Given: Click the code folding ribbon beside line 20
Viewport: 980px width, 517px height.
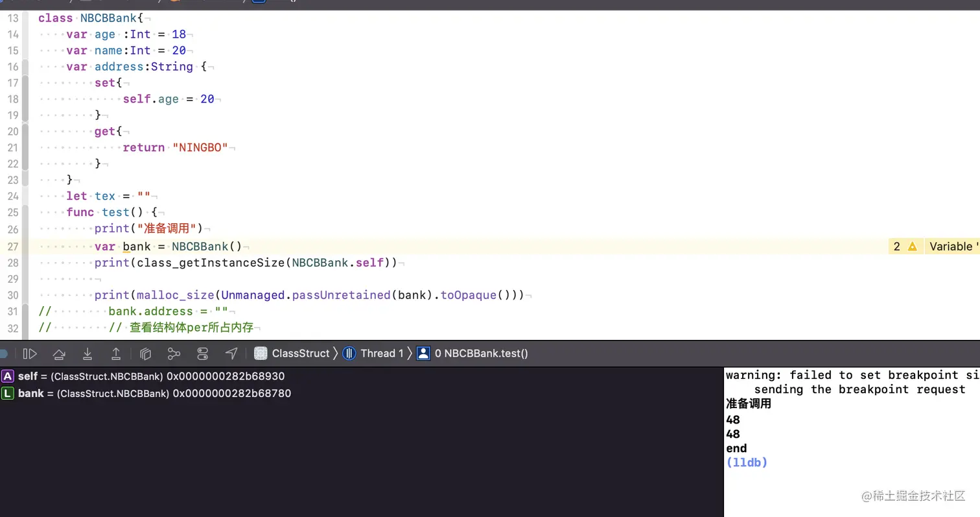Looking at the screenshot, I should (x=25, y=132).
